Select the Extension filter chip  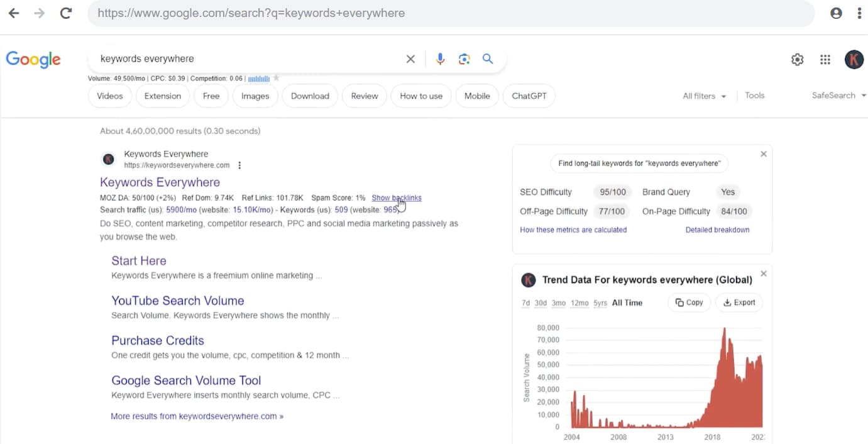coord(163,96)
